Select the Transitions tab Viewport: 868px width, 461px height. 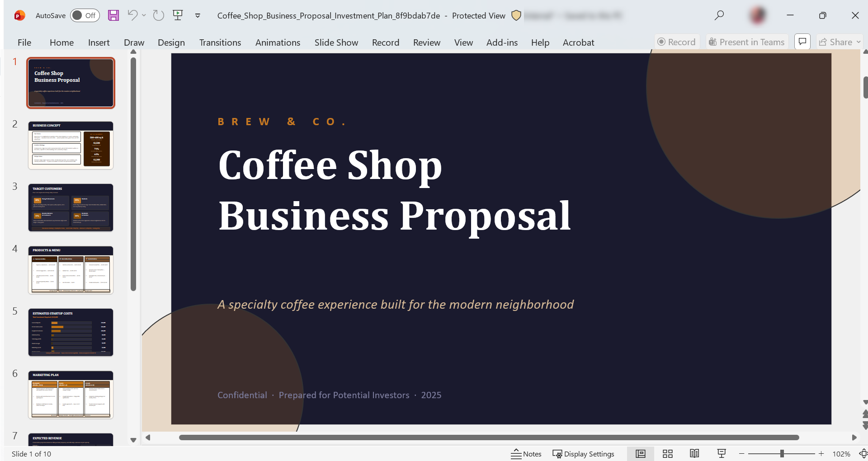pos(220,42)
